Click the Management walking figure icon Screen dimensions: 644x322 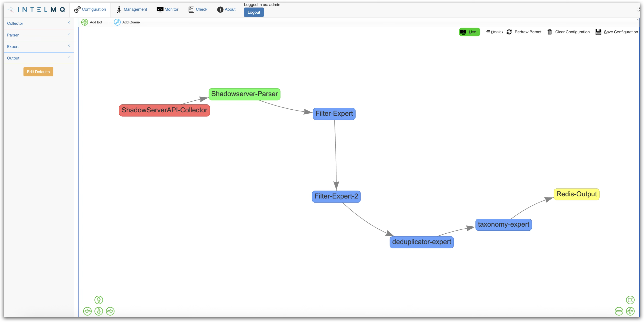119,10
